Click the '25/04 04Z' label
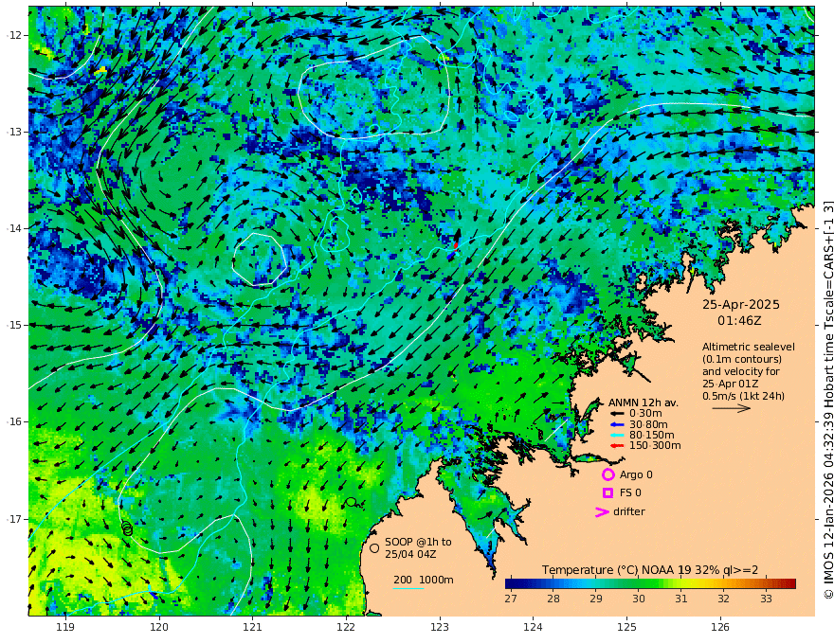The width and height of the screenshot is (834, 644). 411,554
